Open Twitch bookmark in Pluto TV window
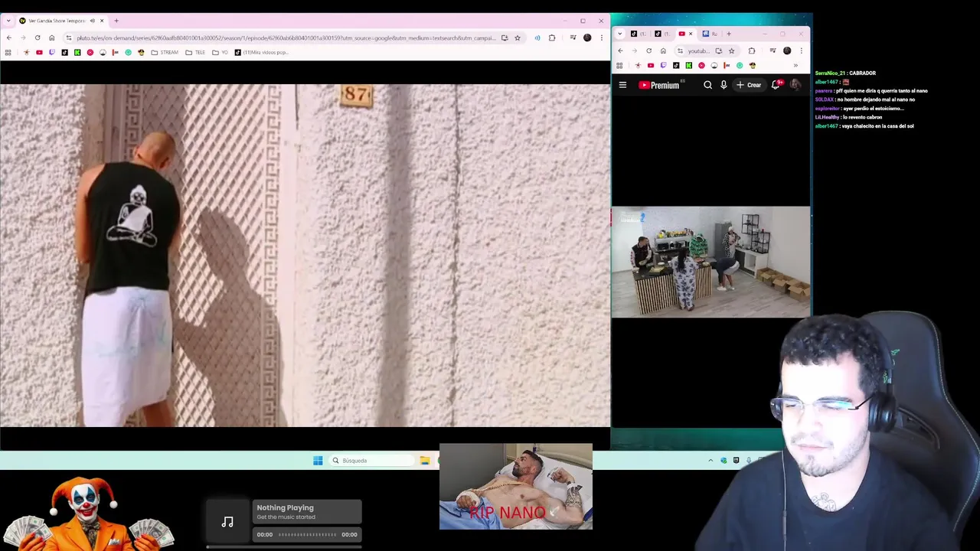 (x=52, y=53)
